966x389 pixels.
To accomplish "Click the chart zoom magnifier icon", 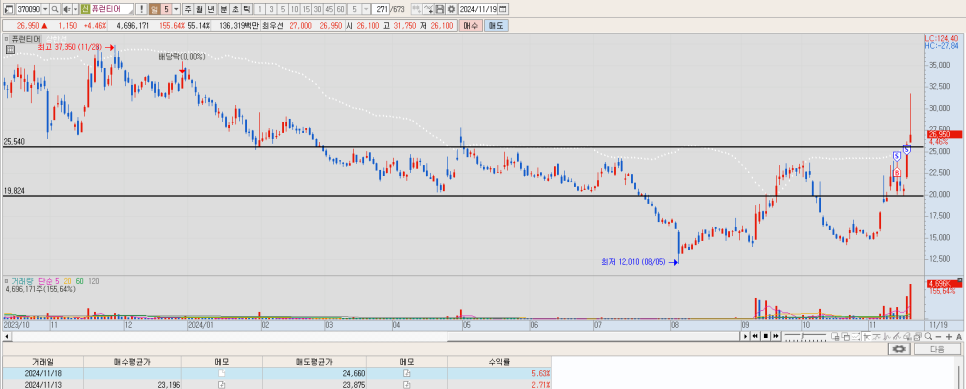I will [x=928, y=337].
